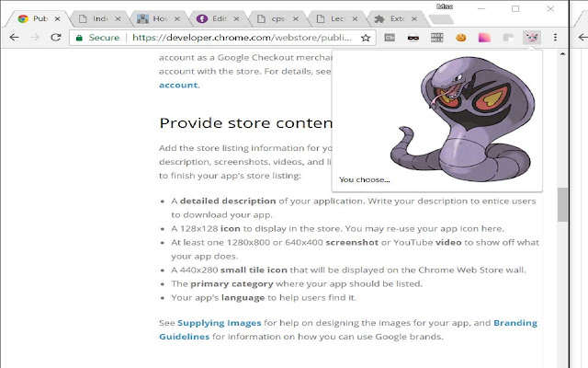588x368 pixels.
Task: Click the scrollbar up arrow
Action: [x=562, y=54]
